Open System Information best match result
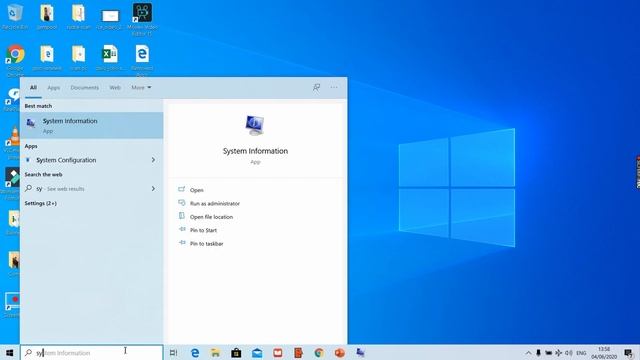This screenshot has height=360, width=640. click(x=91, y=125)
